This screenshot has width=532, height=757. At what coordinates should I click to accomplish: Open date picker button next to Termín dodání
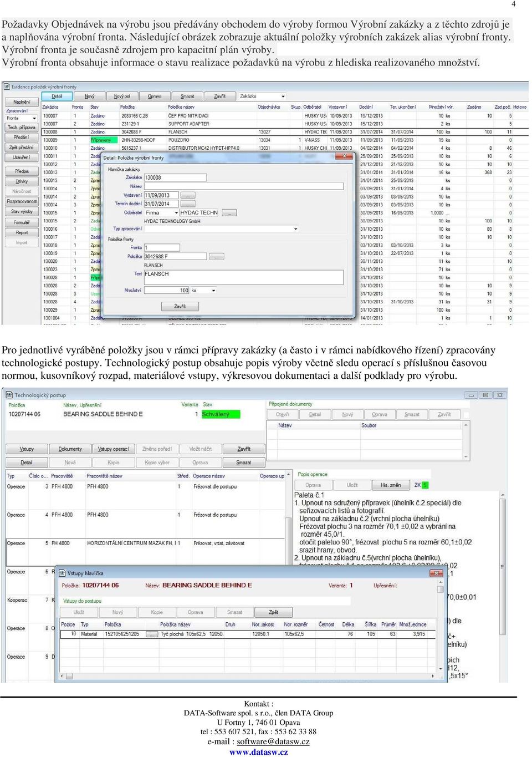coord(188,204)
